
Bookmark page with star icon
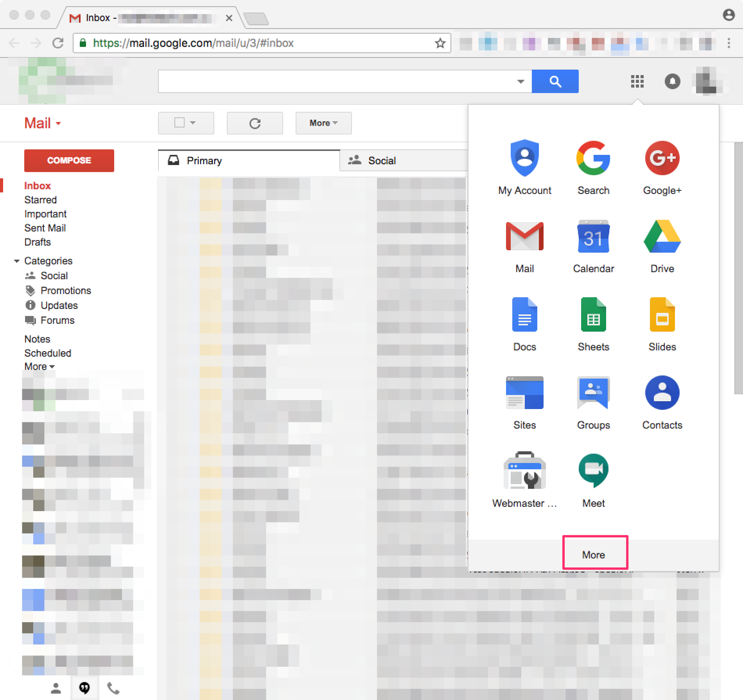440,43
